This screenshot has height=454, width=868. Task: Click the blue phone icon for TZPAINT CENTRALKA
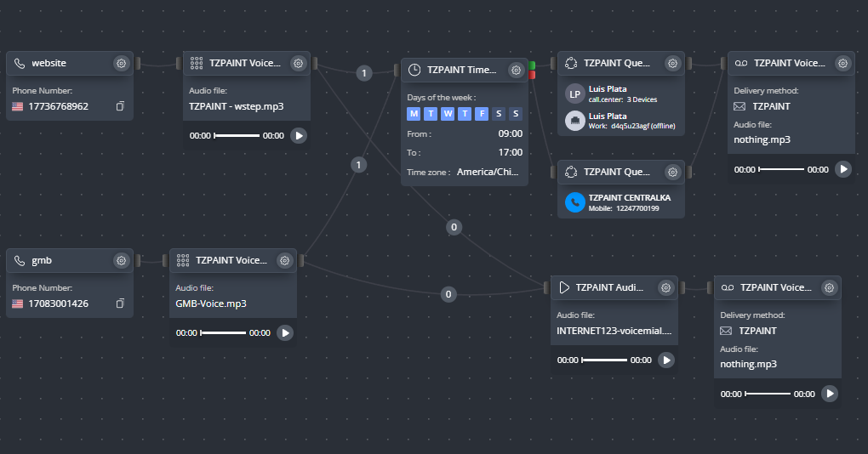(574, 202)
